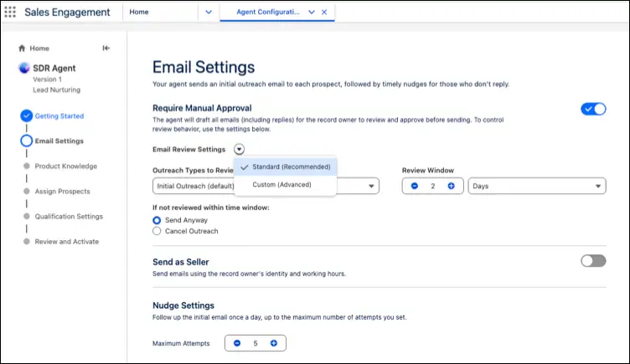630x364 pixels.
Task: Open the Email Review Settings dropdown arrow
Action: coord(239,149)
